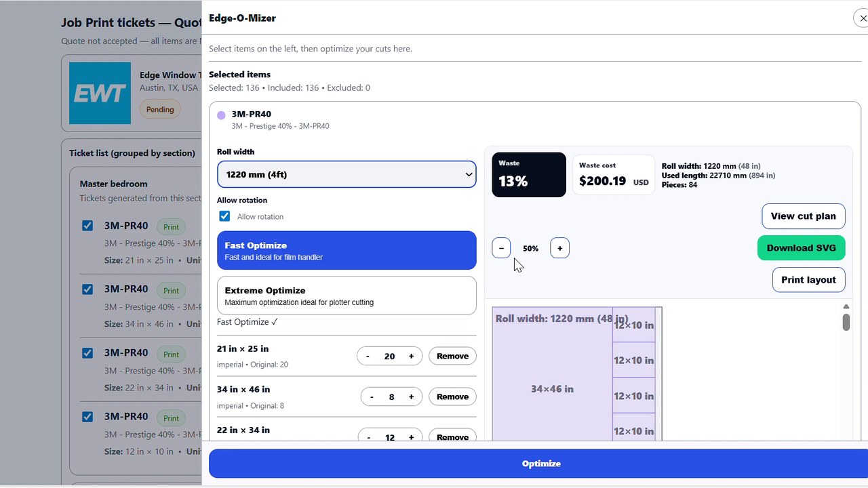
Task: Close the Edge-O-Mizer panel
Action: pyautogui.click(x=862, y=18)
